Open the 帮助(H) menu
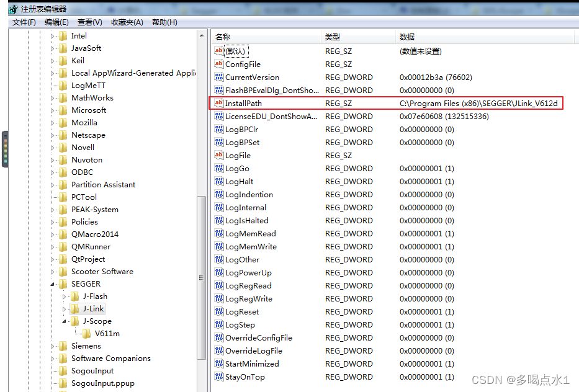The image size is (579, 392). tap(163, 22)
